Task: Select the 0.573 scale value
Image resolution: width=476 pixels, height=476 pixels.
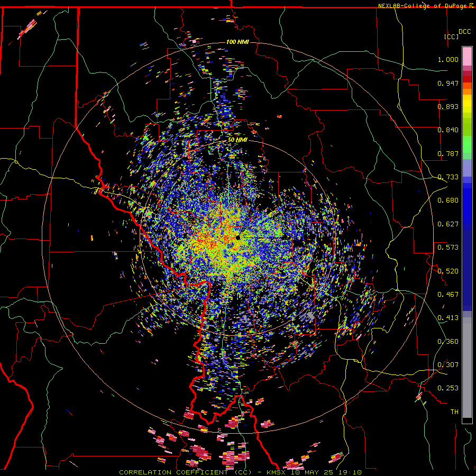Action: click(448, 248)
